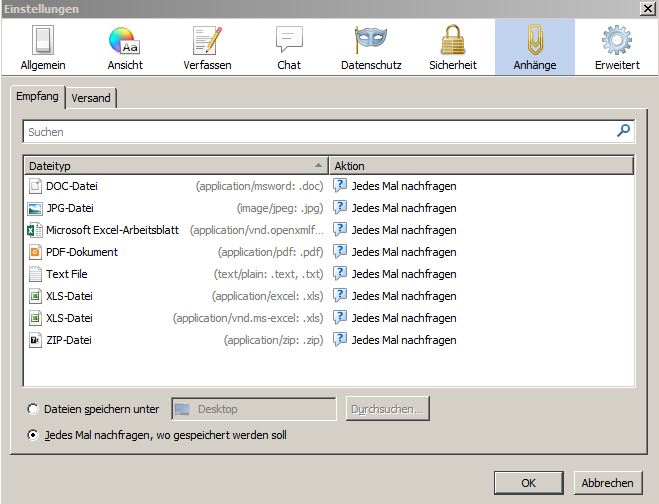This screenshot has width=659, height=504.
Task: Open the Desktop save folder selector
Action: [254, 409]
